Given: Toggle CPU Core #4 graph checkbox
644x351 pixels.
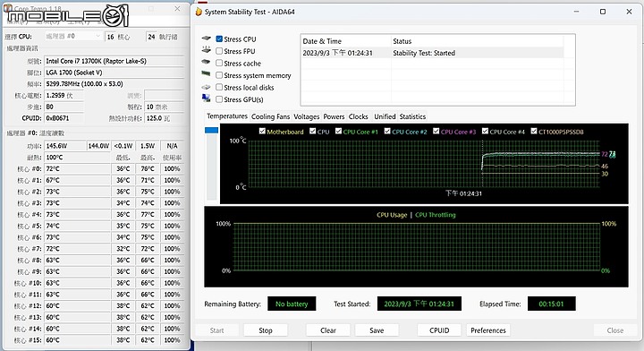Looking at the screenshot, I should [x=485, y=131].
